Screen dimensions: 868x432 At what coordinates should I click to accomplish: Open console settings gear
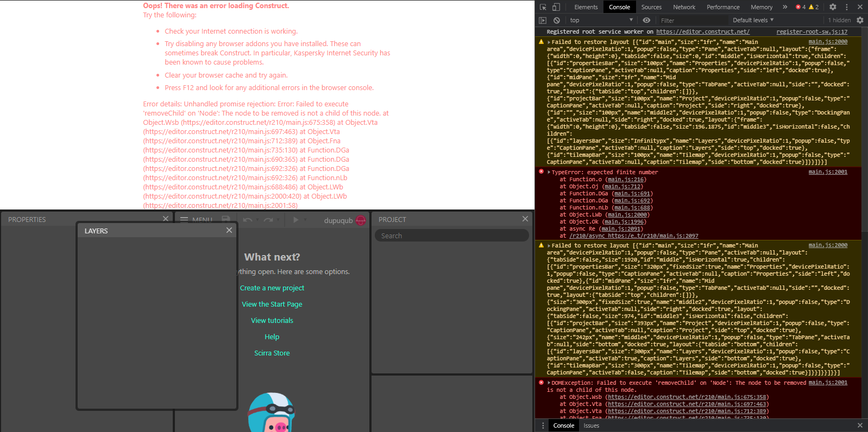coord(860,20)
